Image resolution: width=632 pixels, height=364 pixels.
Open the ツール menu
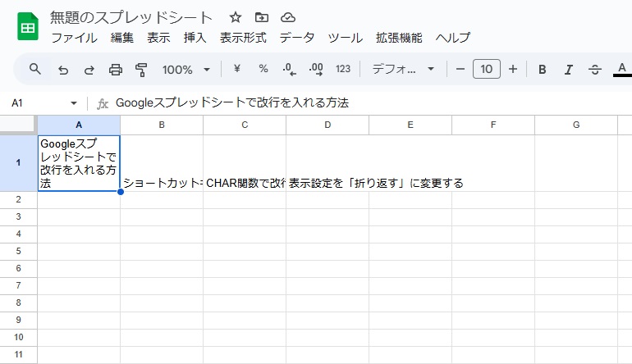click(x=345, y=38)
